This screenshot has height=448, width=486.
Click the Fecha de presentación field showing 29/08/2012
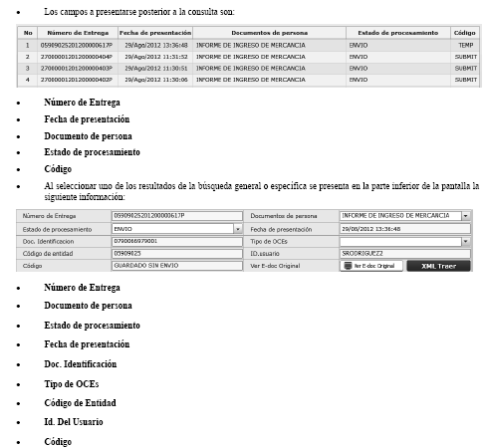[405, 229]
